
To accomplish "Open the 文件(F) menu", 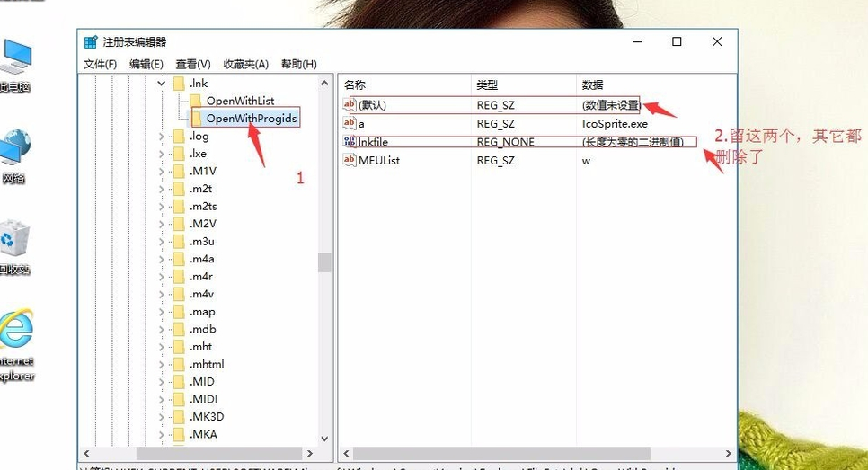I will [101, 64].
